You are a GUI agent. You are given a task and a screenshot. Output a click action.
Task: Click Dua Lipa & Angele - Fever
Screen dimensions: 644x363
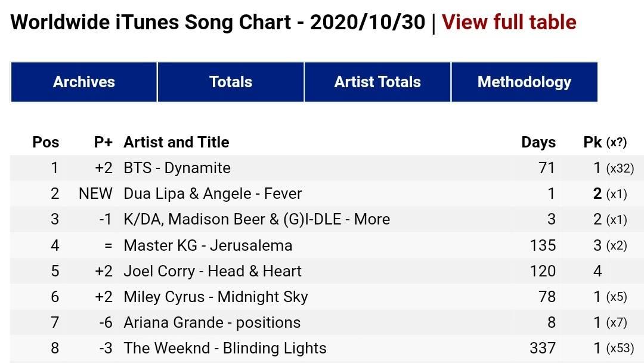click(213, 193)
